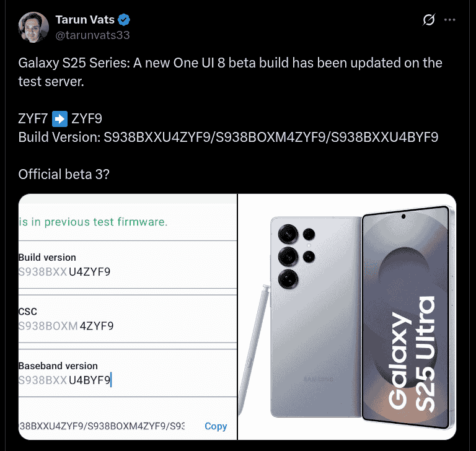Click the Baseband version field value U4BYF9

pos(89,380)
